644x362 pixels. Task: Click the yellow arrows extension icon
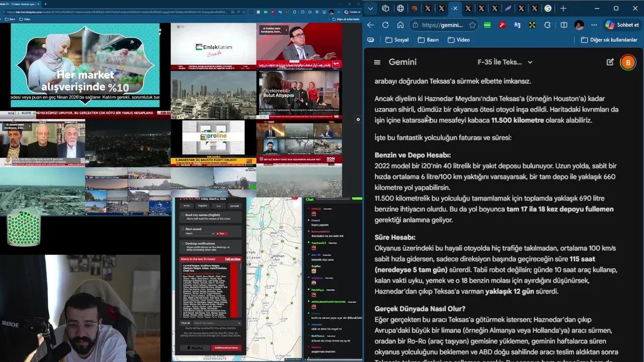[532, 25]
